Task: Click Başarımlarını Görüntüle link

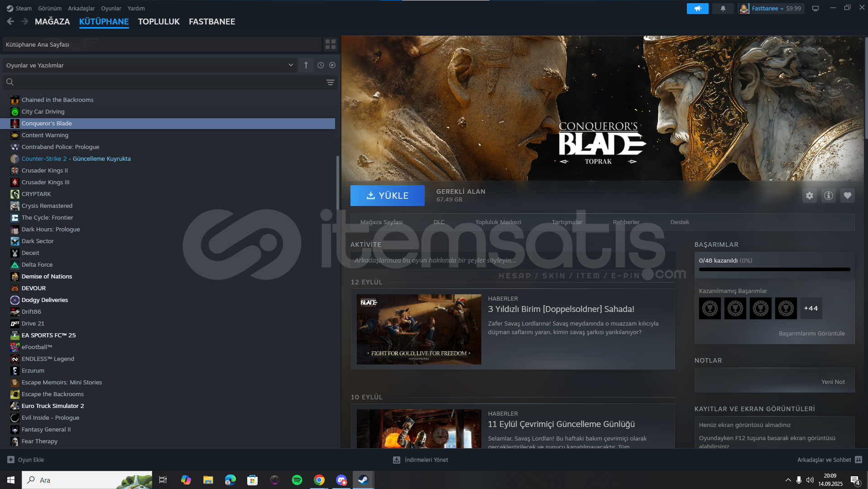Action: coord(811,334)
